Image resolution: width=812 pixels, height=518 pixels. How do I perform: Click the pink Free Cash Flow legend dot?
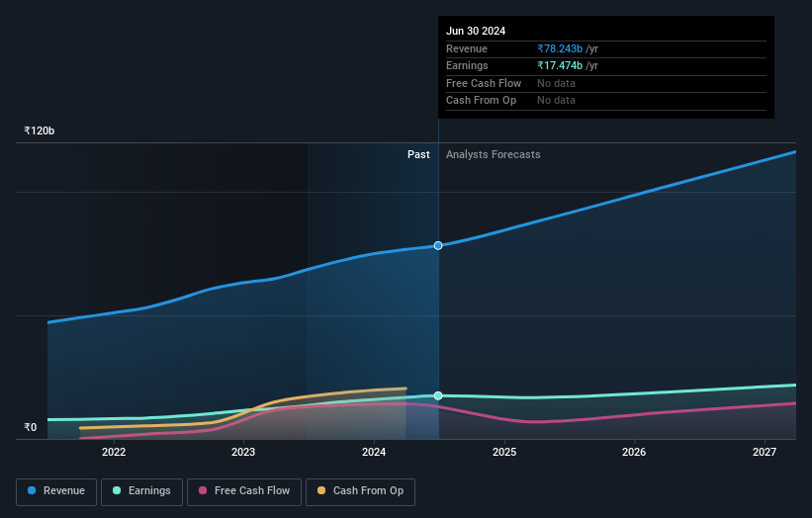pos(203,490)
